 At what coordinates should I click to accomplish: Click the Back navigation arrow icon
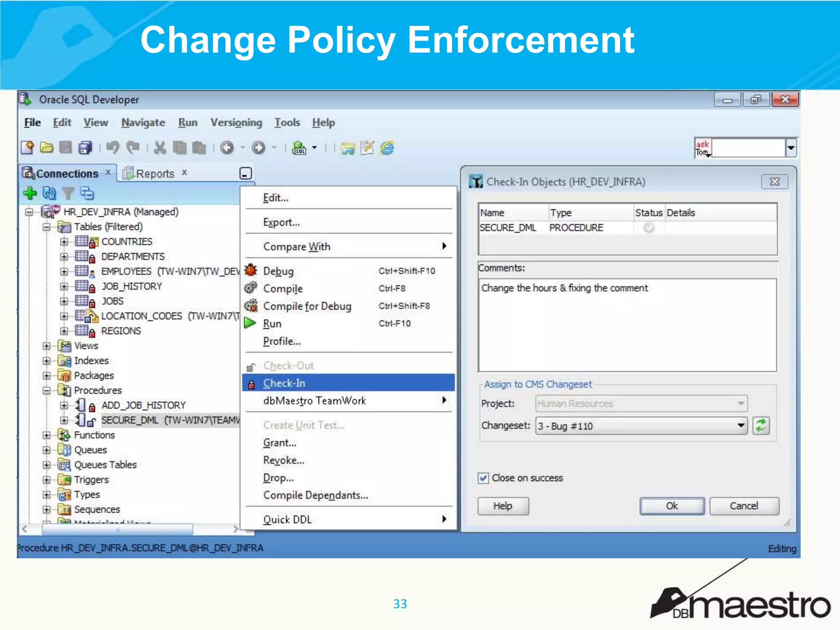point(227,148)
